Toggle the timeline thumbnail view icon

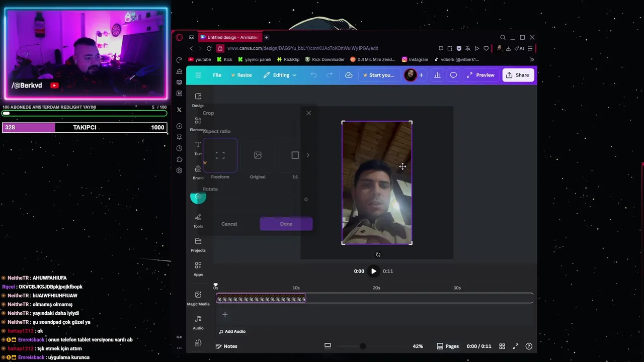tap(328, 346)
